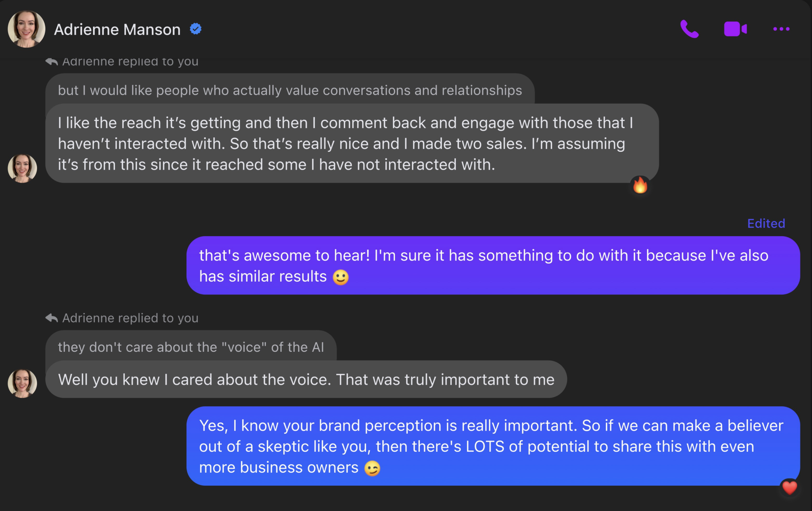Click the fire emoji reaction on the message
Screen dimensions: 812x511
pyautogui.click(x=640, y=185)
